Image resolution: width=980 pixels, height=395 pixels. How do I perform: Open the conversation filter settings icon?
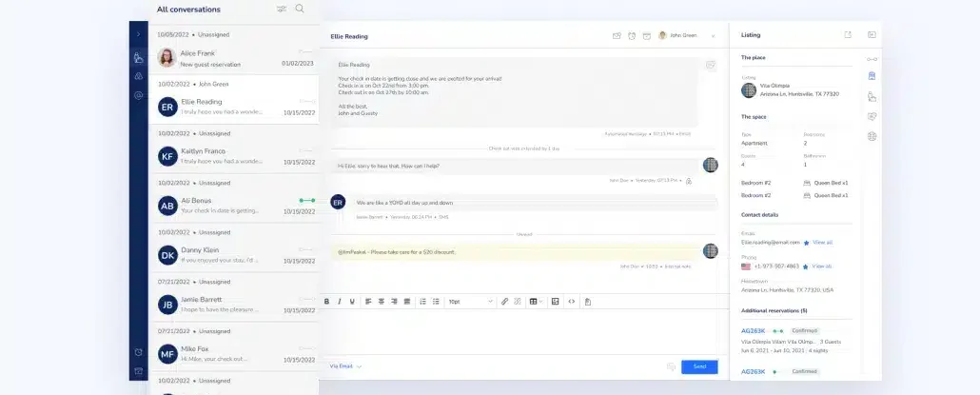282,9
